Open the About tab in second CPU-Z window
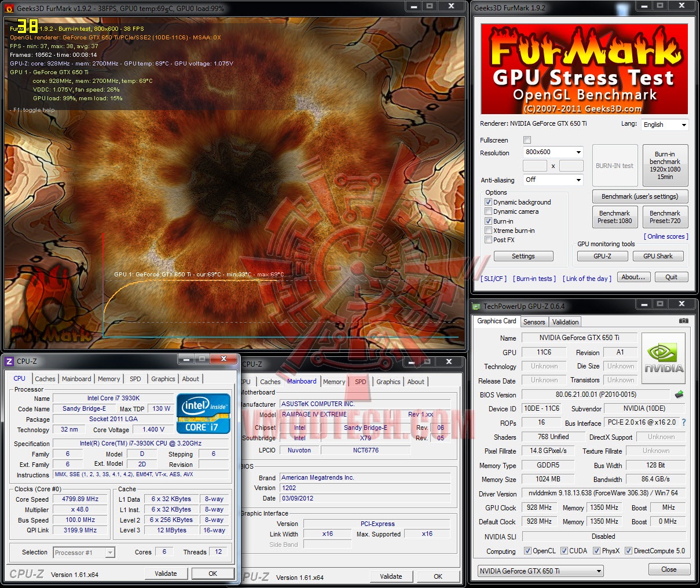Image resolution: width=700 pixels, height=588 pixels. click(416, 382)
